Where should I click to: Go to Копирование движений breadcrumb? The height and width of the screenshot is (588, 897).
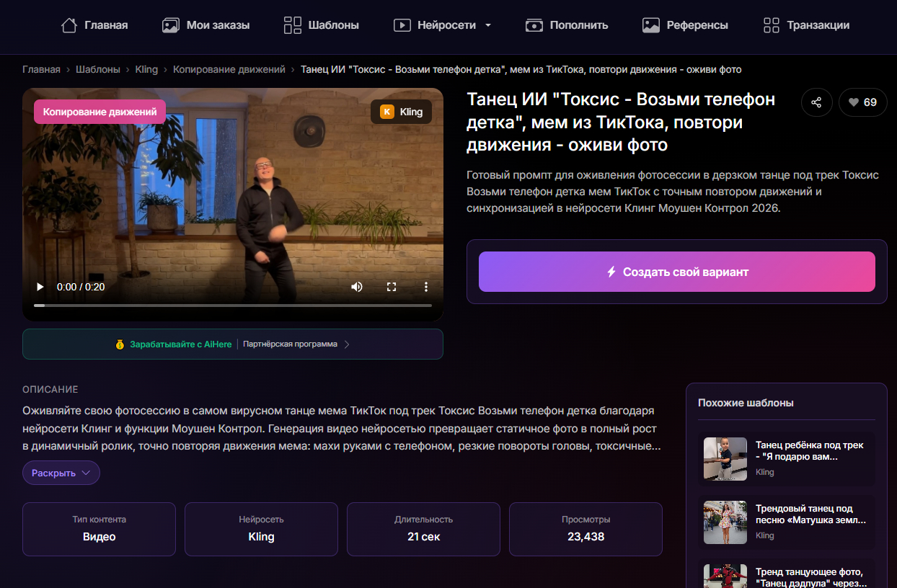coord(229,69)
